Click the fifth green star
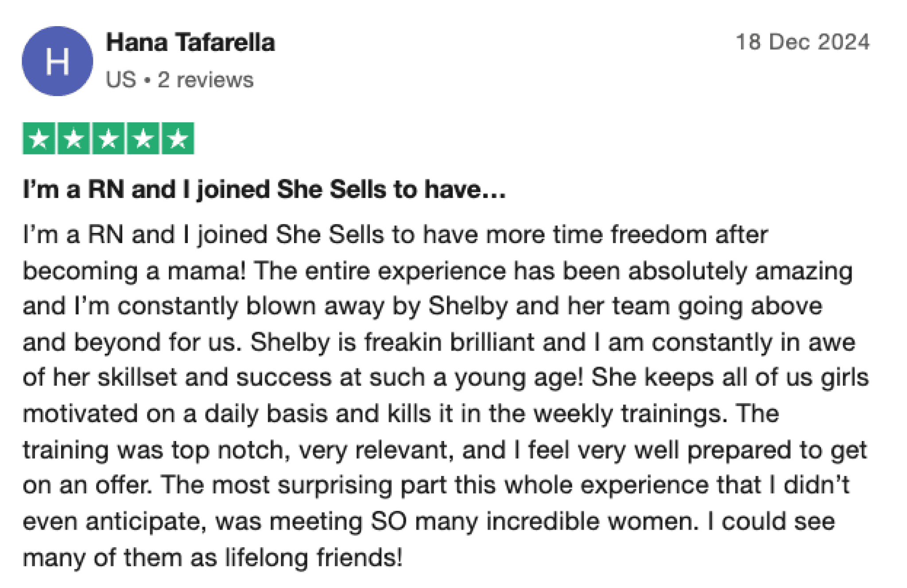The width and height of the screenshot is (907, 588). [x=178, y=139]
